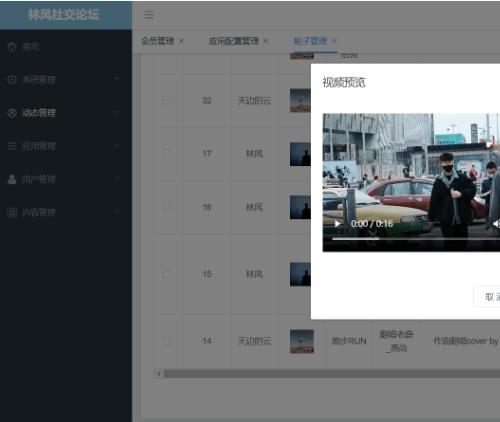Click the ID cell '17'
The image size is (500, 422).
pyautogui.click(x=207, y=154)
